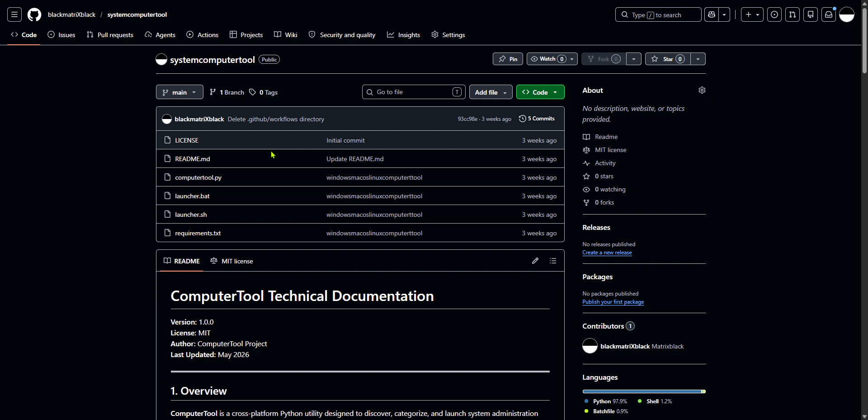This screenshot has height=420, width=868.
Task: Open the Python 97.9% language link
Action: pyautogui.click(x=606, y=401)
